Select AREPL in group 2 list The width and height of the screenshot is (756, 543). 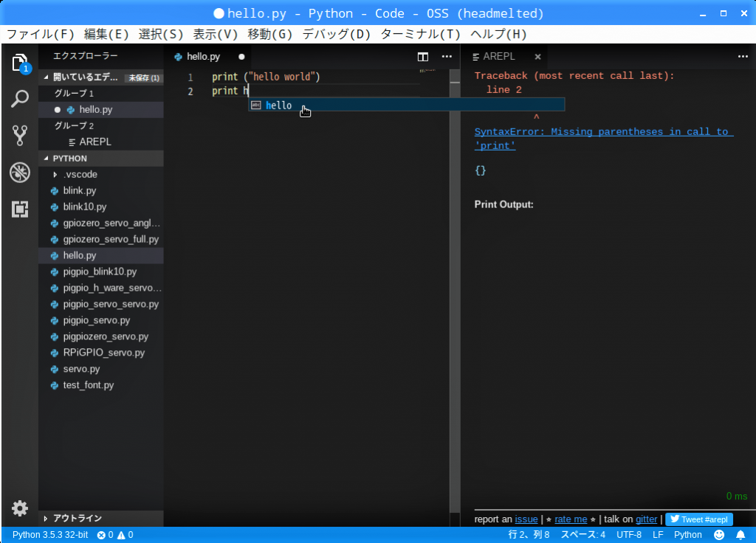101,142
